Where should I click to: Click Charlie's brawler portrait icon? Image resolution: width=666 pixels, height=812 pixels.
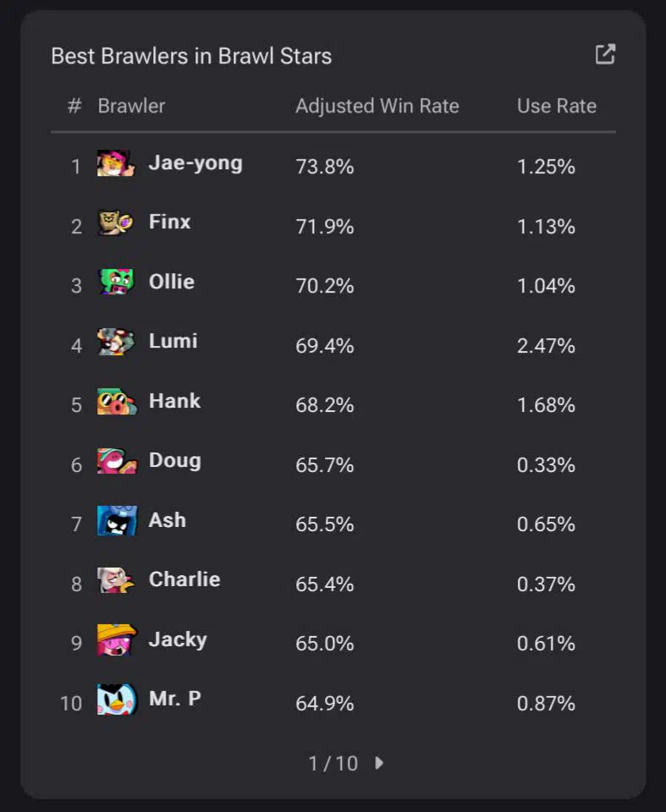[117, 580]
